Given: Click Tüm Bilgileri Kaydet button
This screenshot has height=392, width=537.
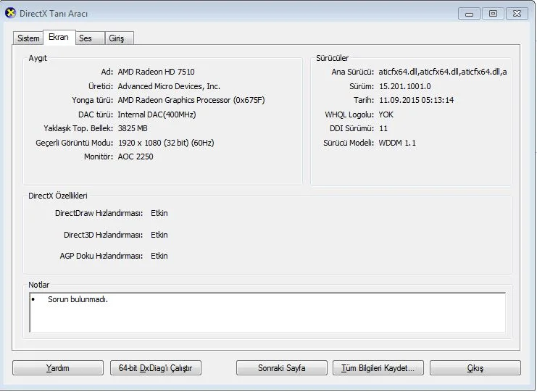Looking at the screenshot, I should 378,368.
